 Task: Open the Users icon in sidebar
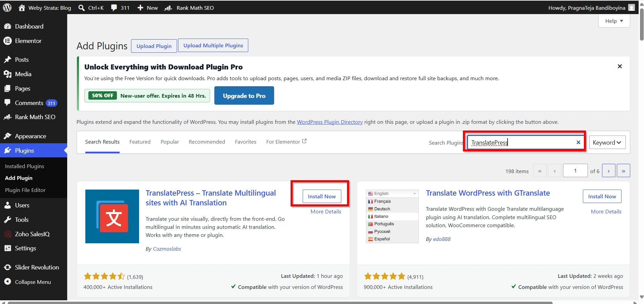(7, 205)
